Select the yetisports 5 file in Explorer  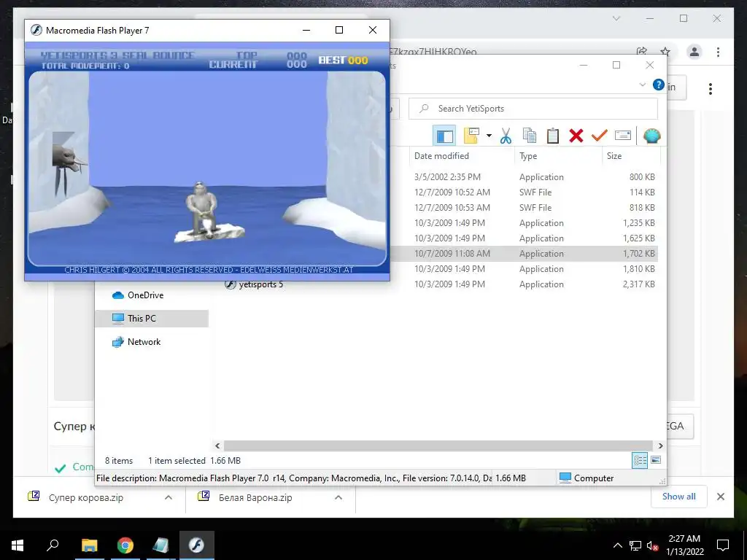pyautogui.click(x=260, y=284)
